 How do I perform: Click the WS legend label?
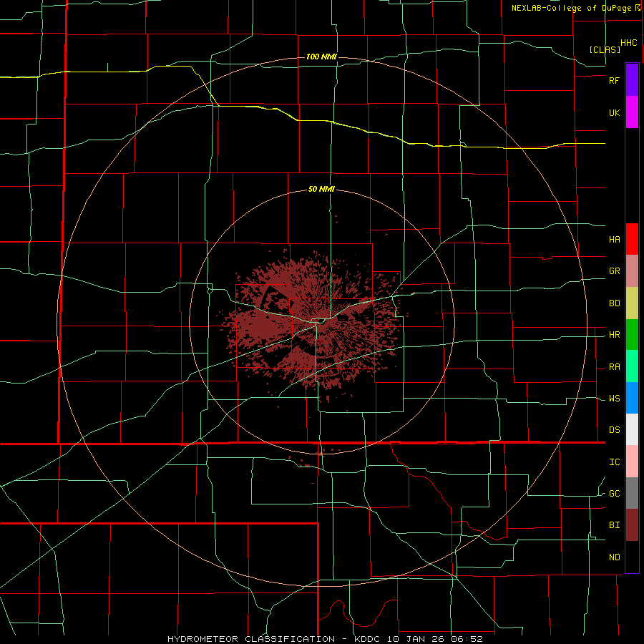(615, 399)
